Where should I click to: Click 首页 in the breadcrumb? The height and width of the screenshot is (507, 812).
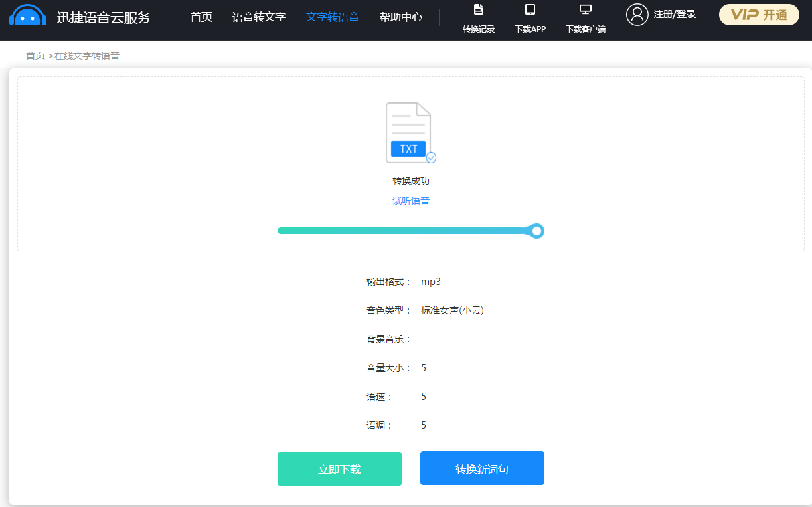coord(35,56)
